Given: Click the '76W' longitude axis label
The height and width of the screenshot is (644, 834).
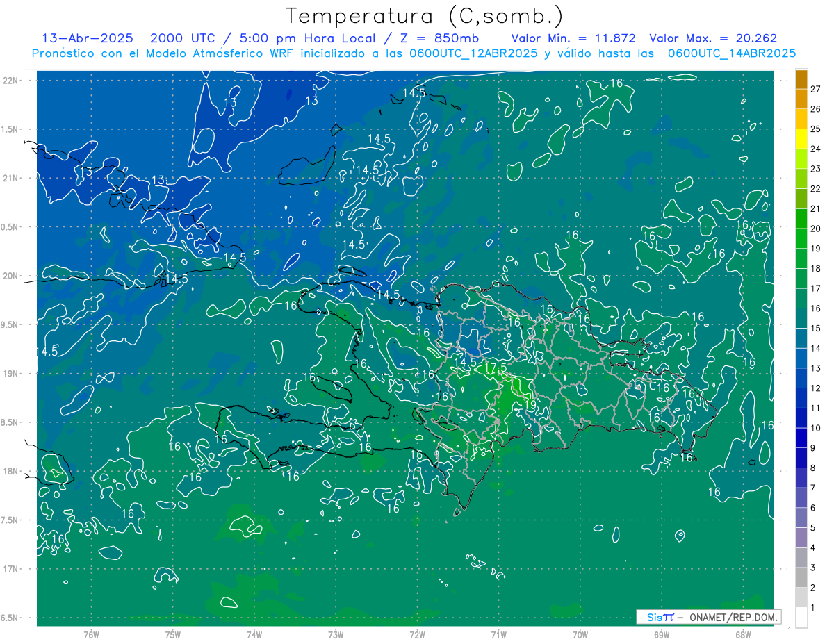Looking at the screenshot, I should point(91,634).
